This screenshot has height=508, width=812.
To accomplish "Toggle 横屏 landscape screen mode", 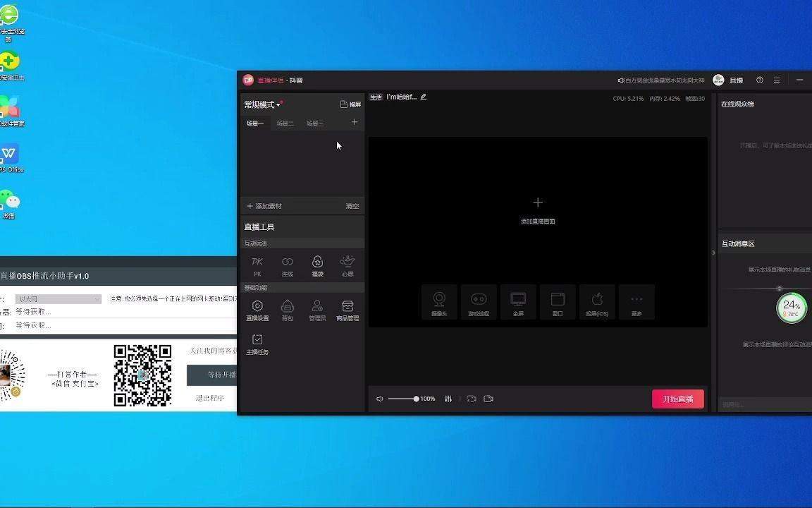I will point(350,104).
